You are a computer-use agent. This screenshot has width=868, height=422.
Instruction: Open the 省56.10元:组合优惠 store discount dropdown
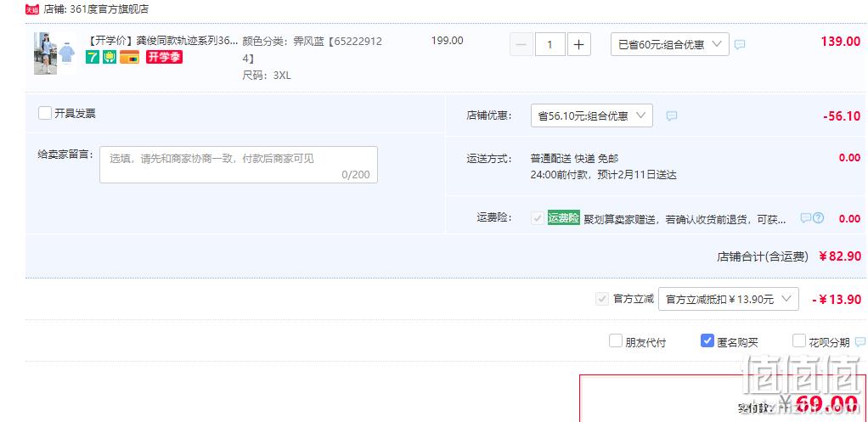592,115
